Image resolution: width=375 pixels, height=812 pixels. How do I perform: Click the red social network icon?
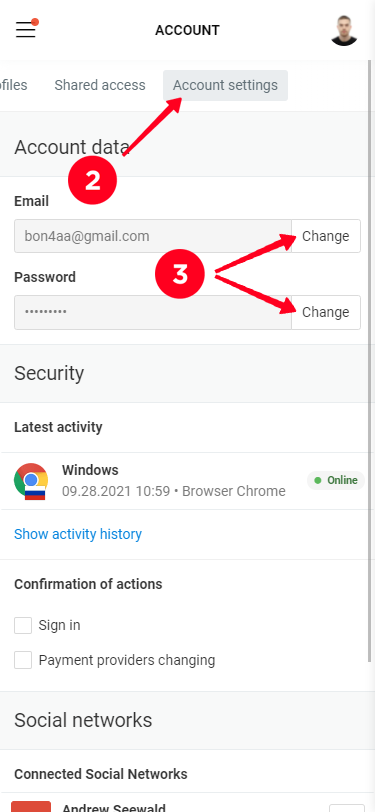tap(31, 806)
